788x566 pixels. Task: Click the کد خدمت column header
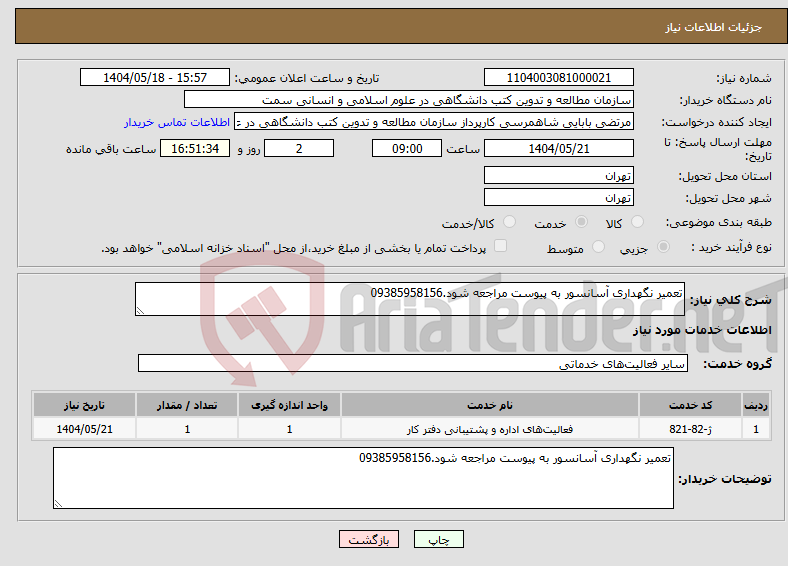pyautogui.click(x=691, y=405)
